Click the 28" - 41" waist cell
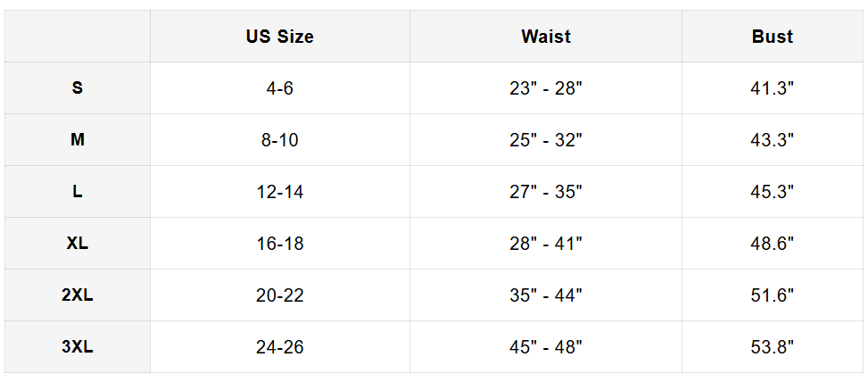The image size is (868, 382). tap(546, 244)
